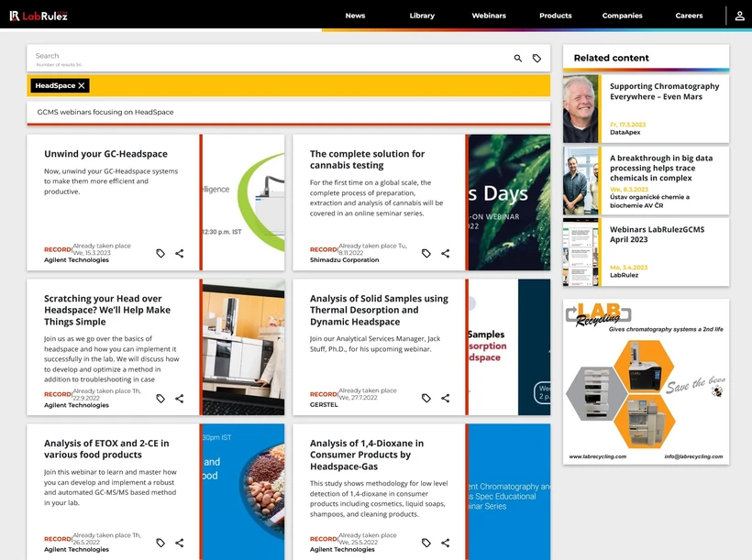Viewport: 752px width, 560px height.
Task: Share the Scratching your Head over Headspace webinar
Action: [180, 399]
